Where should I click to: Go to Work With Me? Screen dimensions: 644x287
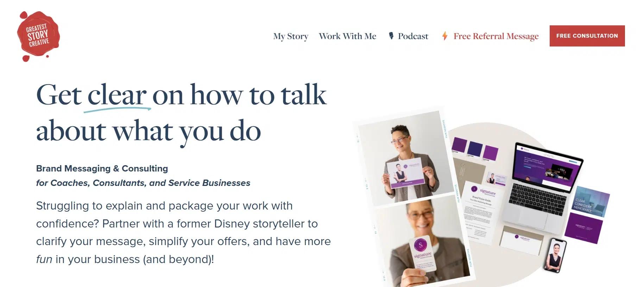[347, 36]
